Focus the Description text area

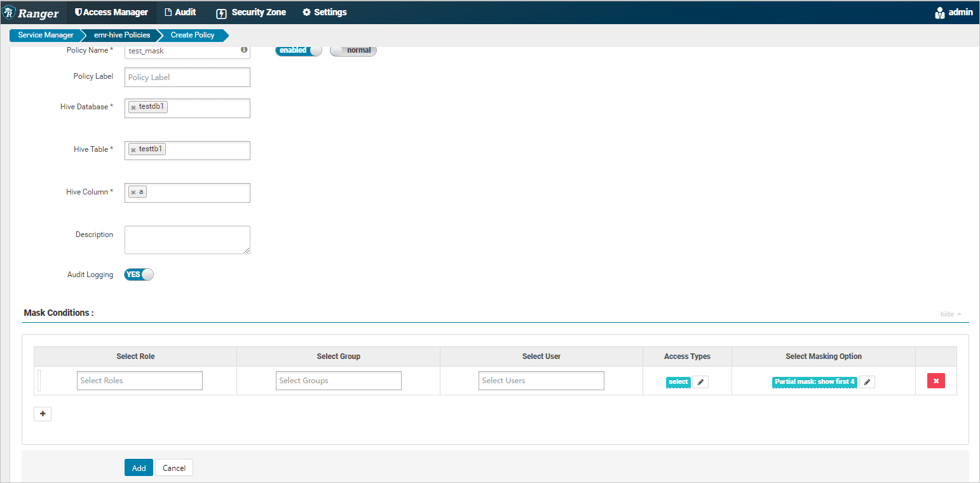pyautogui.click(x=187, y=240)
